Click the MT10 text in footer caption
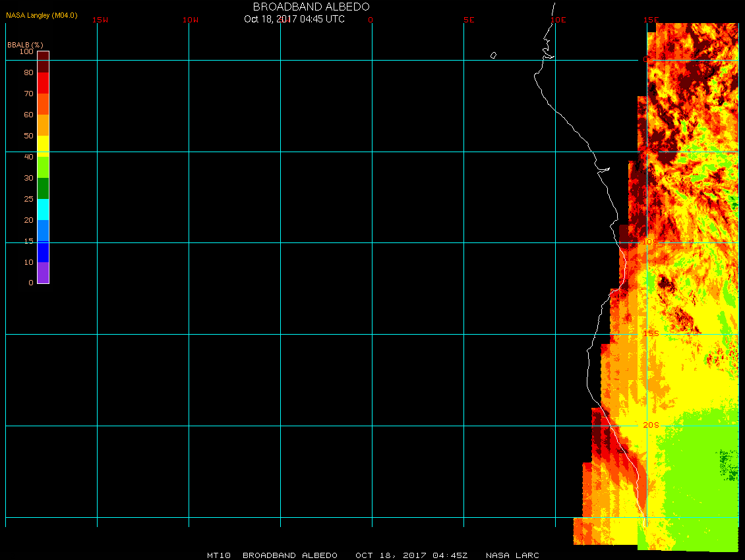Screen dimensions: 745x560 [x=218, y=555]
